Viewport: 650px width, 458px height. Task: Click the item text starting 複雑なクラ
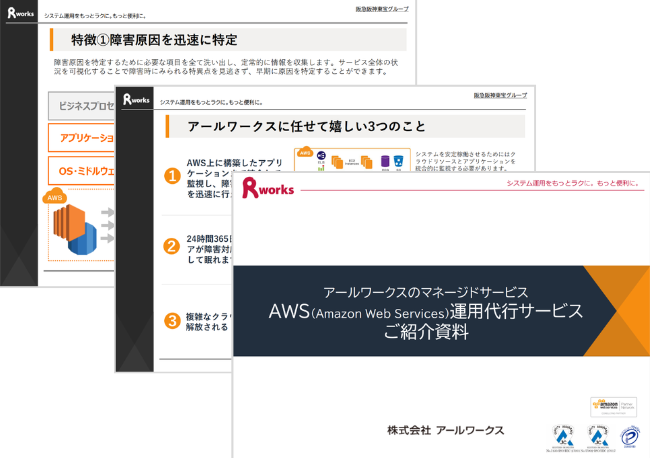click(x=209, y=322)
